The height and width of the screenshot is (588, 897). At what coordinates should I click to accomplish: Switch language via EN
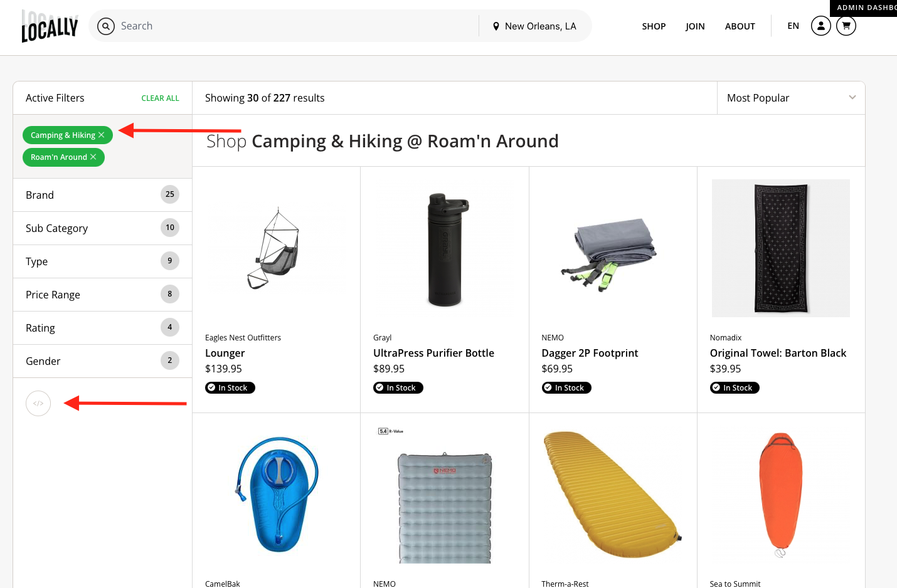(x=793, y=26)
